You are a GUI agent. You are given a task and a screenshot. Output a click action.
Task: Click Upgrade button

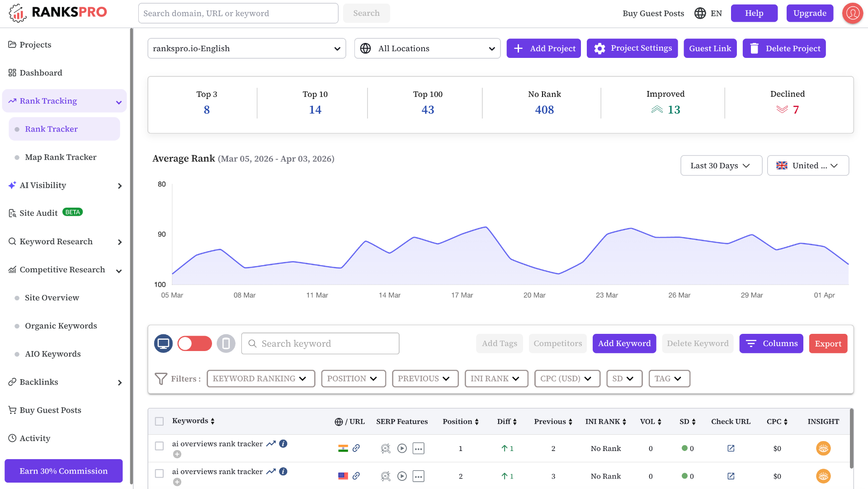click(810, 13)
